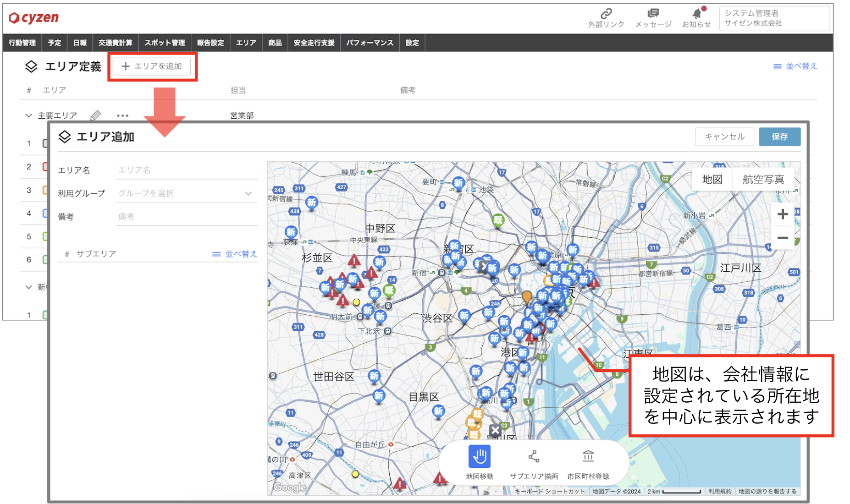Close the map toolbar with X icon
The image size is (850, 504).
coord(495,430)
